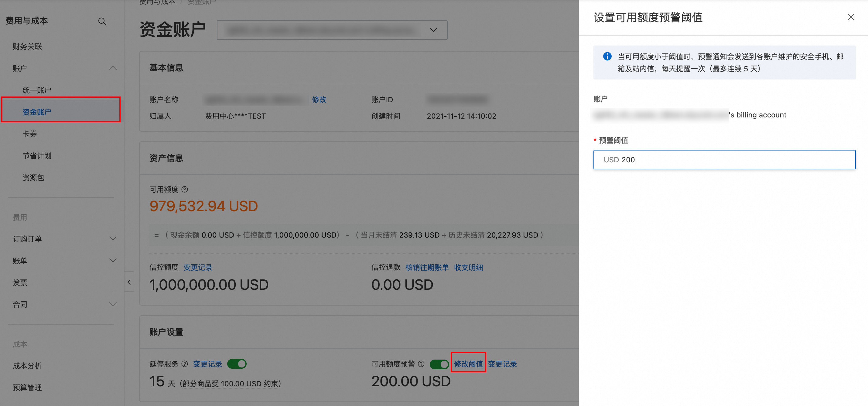This screenshot has height=406, width=868.
Task: Click the sidebar search magnifier icon
Action: 102,21
